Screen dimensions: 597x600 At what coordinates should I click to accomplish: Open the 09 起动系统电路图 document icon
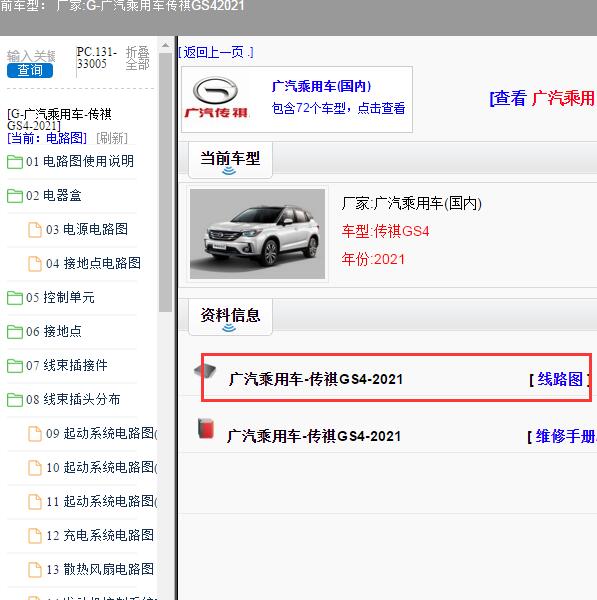(35, 434)
